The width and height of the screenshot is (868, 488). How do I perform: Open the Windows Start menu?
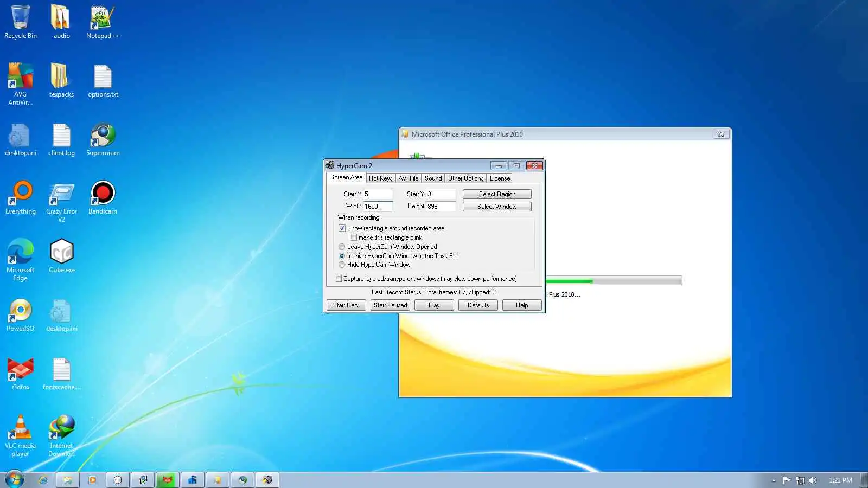[15, 479]
